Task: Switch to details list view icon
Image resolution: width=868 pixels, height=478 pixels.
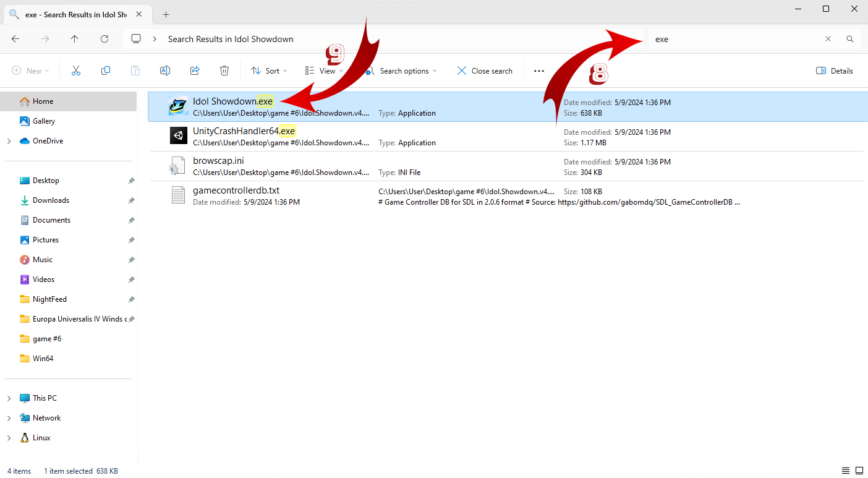Action: coord(846,471)
